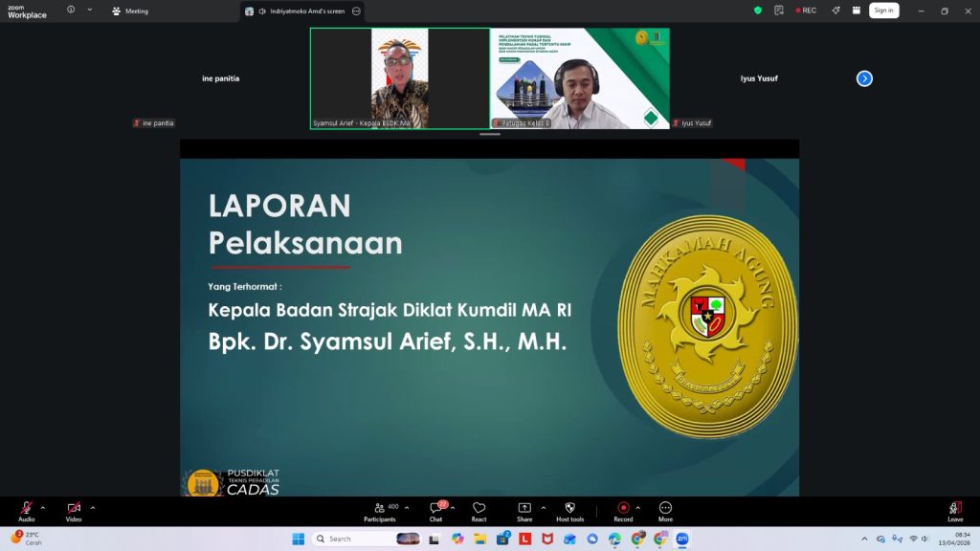980x551 pixels.
Task: Click the Sign in button
Action: [883, 11]
